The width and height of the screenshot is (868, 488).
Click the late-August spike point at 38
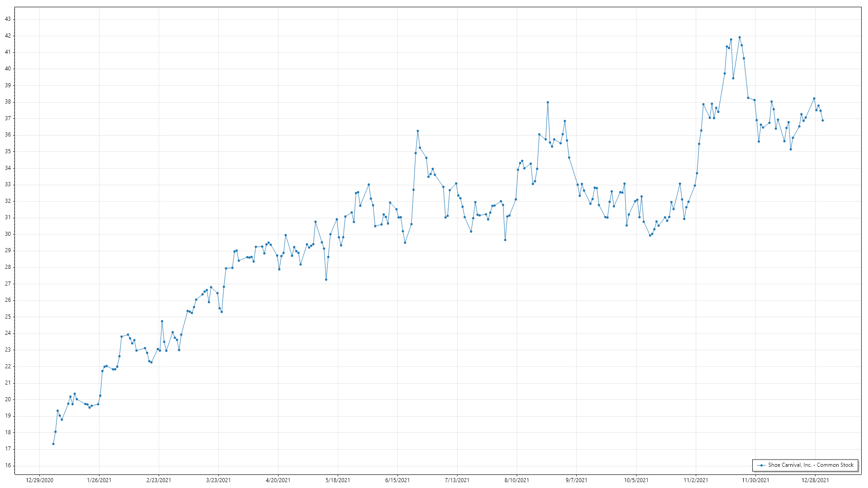pyautogui.click(x=548, y=102)
